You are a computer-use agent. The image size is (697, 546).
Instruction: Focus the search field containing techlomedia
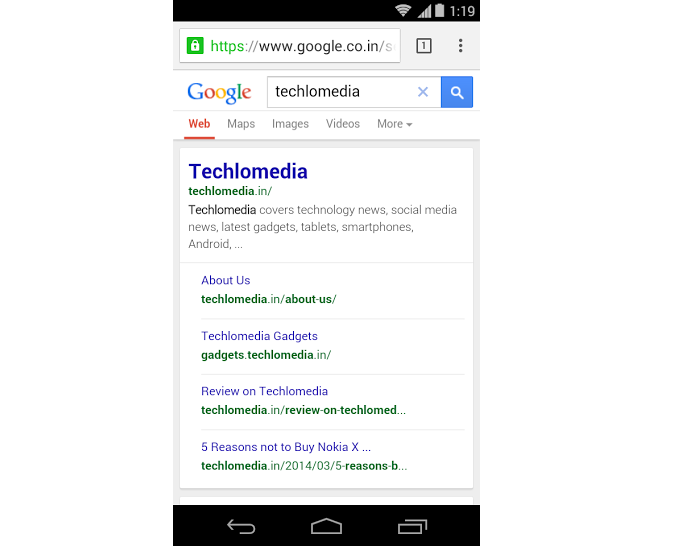click(x=342, y=92)
